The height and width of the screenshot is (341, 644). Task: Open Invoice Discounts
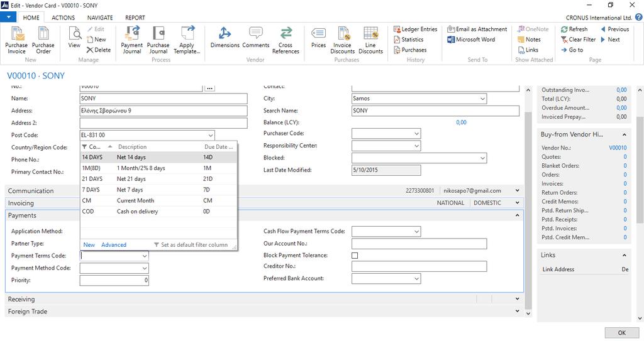pos(343,40)
